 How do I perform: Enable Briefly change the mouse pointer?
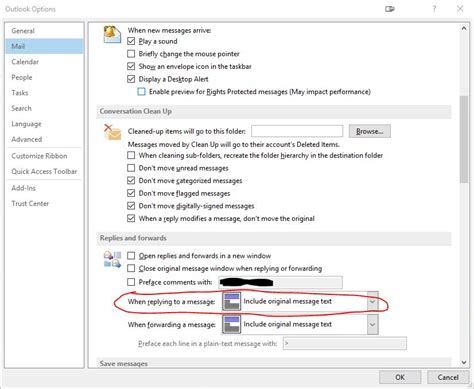click(131, 54)
